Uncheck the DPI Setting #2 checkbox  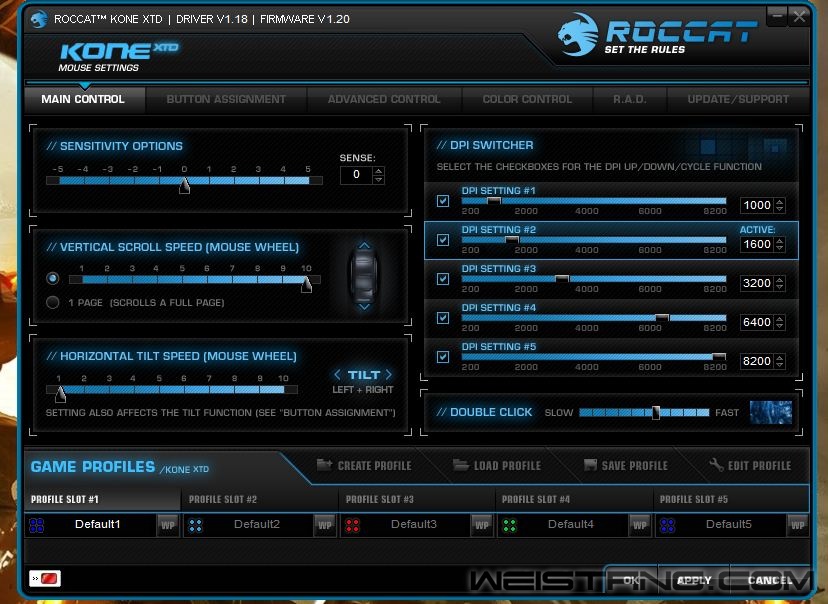[443, 240]
